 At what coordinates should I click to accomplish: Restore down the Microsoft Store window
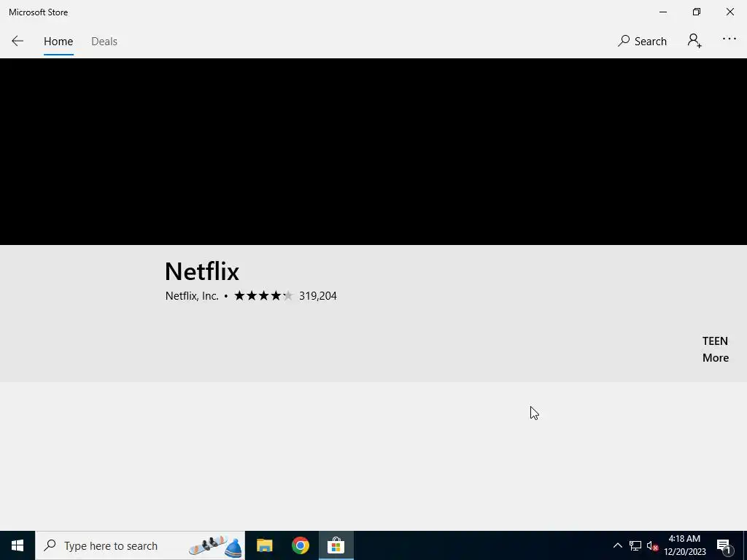point(697,12)
